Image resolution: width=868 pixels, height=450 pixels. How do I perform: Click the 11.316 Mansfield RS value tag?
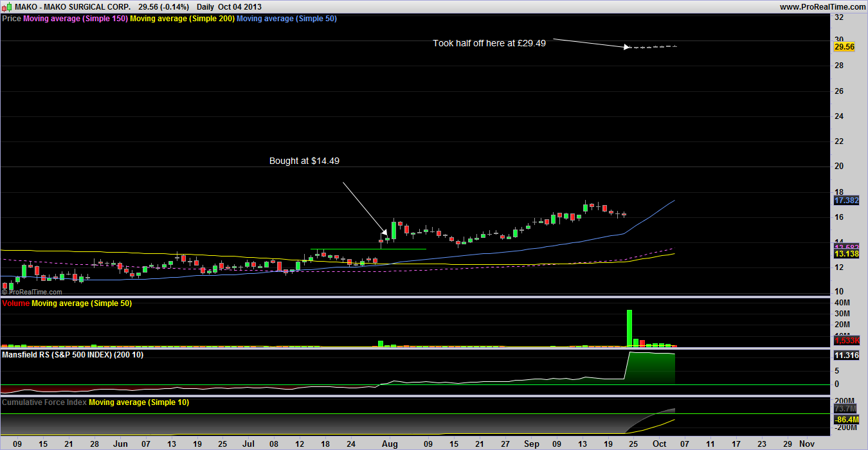point(845,355)
